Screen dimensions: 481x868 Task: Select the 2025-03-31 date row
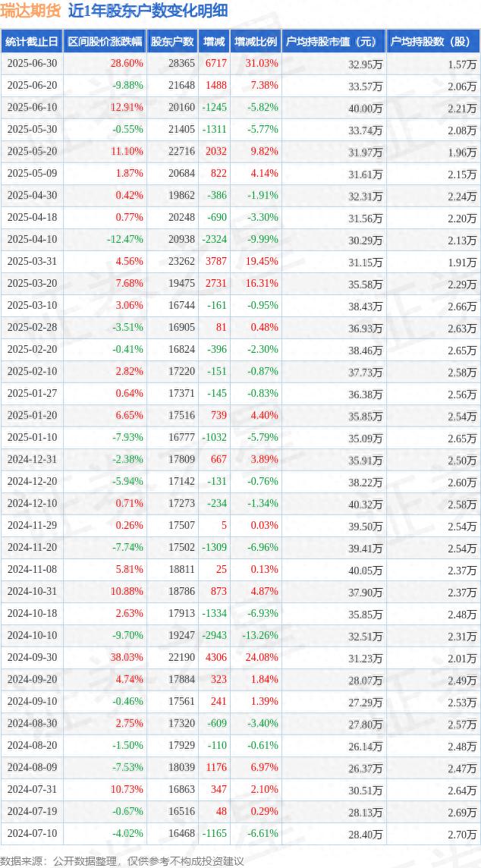pos(240,262)
